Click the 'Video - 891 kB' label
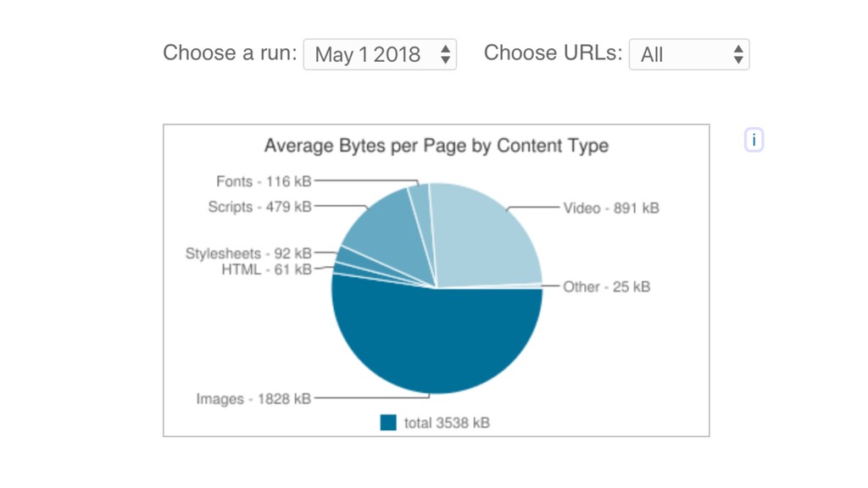 [611, 208]
